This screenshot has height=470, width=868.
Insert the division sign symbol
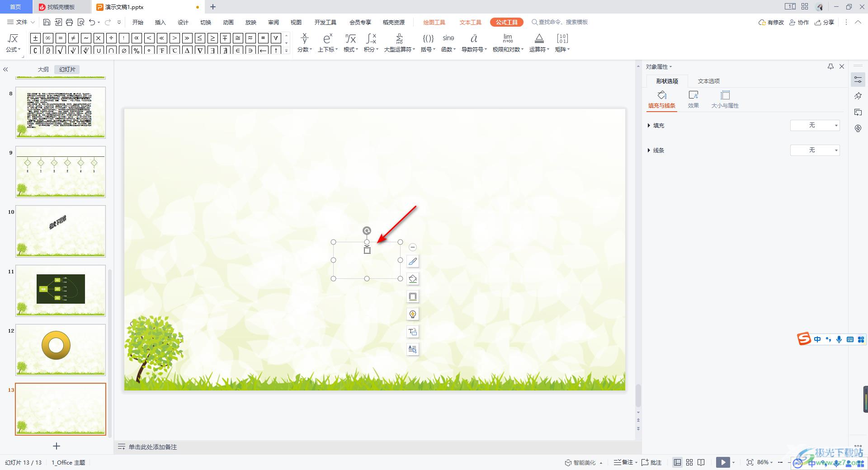click(x=111, y=38)
